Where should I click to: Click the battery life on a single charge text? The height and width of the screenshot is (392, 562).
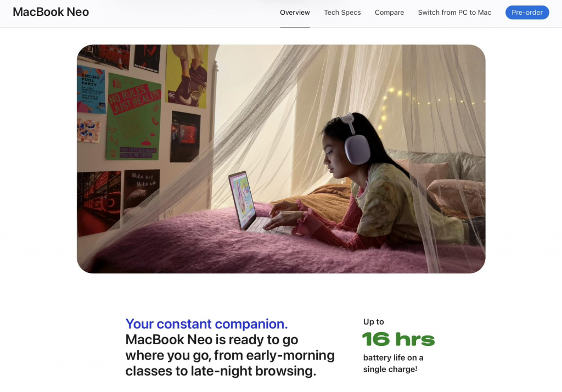pos(393,363)
